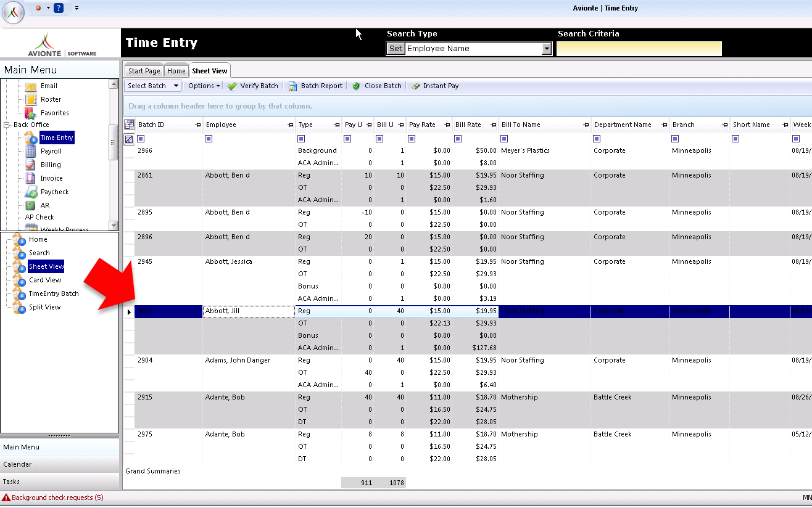Switch to the Home tab
812x508 pixels.
[x=176, y=71]
